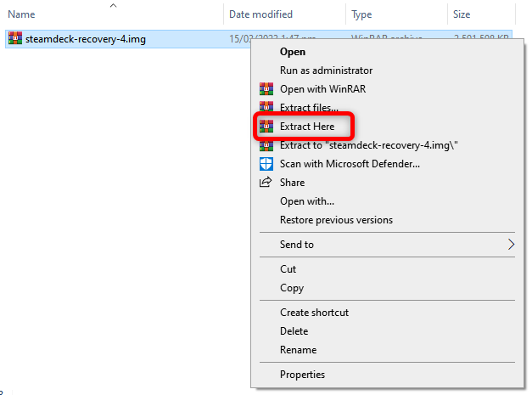The width and height of the screenshot is (532, 395).
Task: Sort by the Date modified column
Action: tap(260, 14)
